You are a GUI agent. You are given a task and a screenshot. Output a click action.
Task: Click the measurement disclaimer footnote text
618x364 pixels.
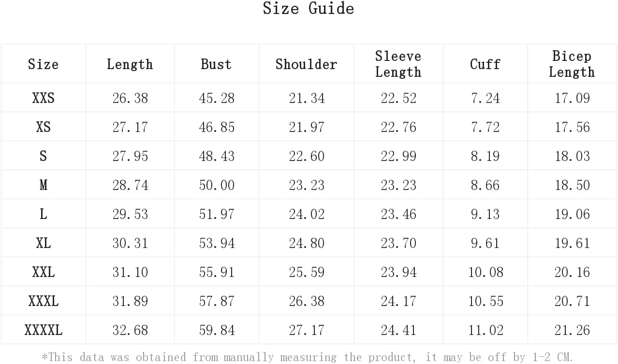[x=308, y=357]
